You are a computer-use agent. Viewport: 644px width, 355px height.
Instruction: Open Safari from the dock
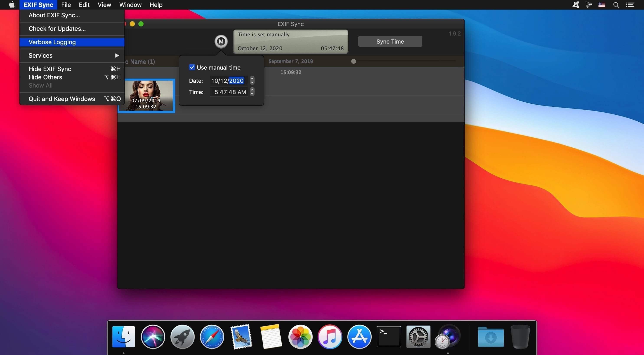click(212, 337)
